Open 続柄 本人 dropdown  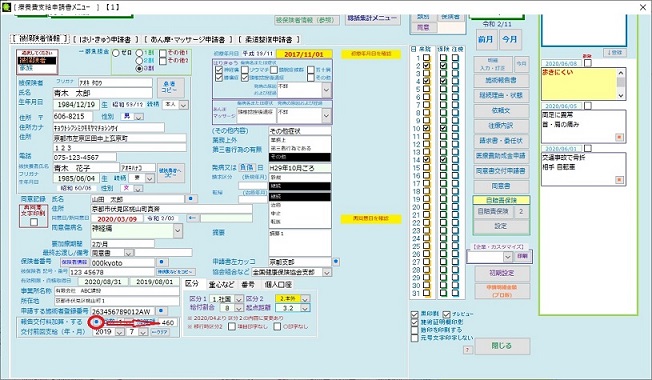tap(183, 105)
